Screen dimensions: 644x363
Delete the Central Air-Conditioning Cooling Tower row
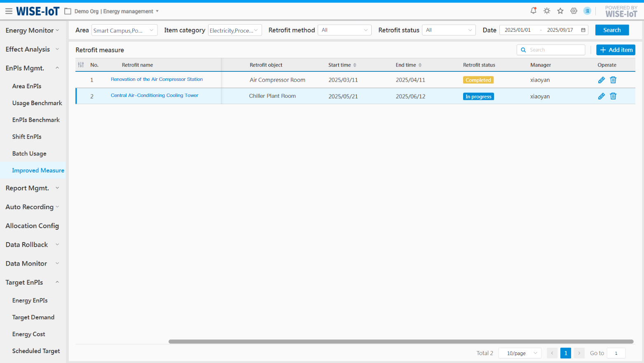click(x=613, y=96)
